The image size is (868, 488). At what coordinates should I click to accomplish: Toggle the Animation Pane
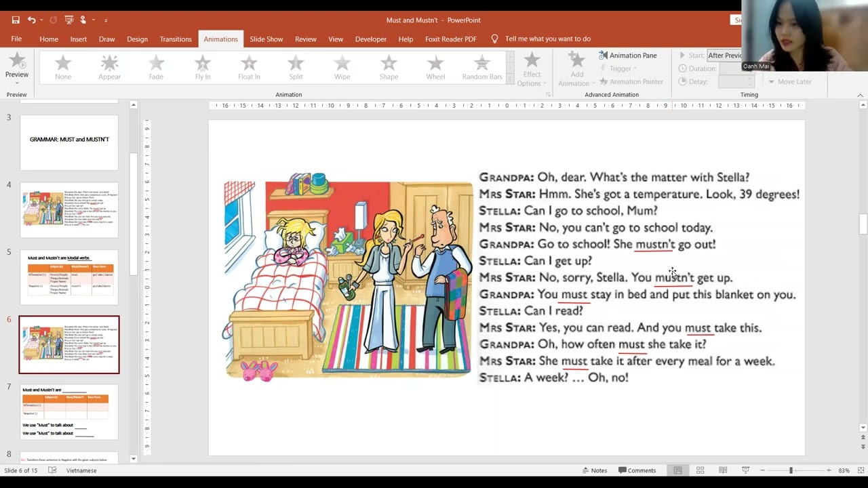(628, 56)
